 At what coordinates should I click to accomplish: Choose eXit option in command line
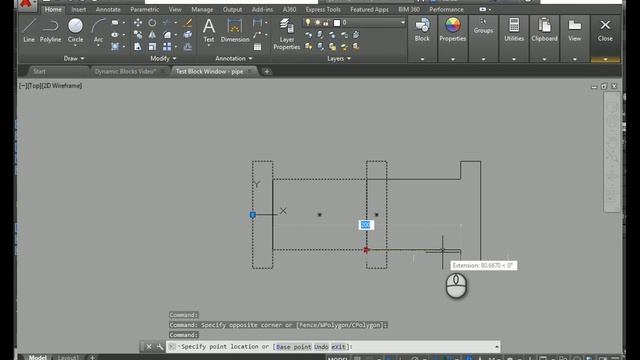338,347
